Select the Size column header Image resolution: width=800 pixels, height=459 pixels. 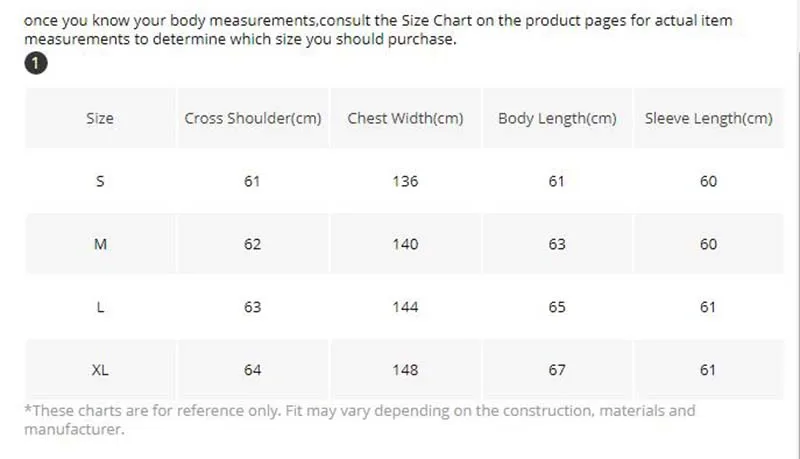pos(100,118)
